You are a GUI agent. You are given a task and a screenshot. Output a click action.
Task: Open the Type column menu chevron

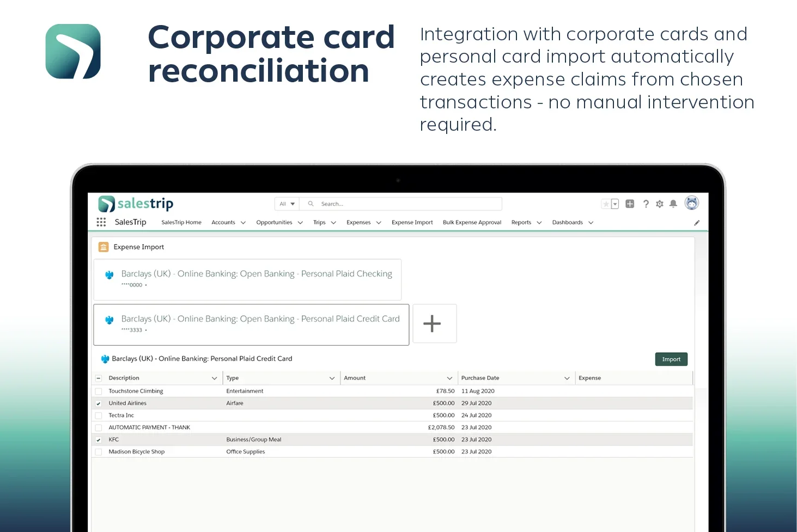click(x=332, y=378)
